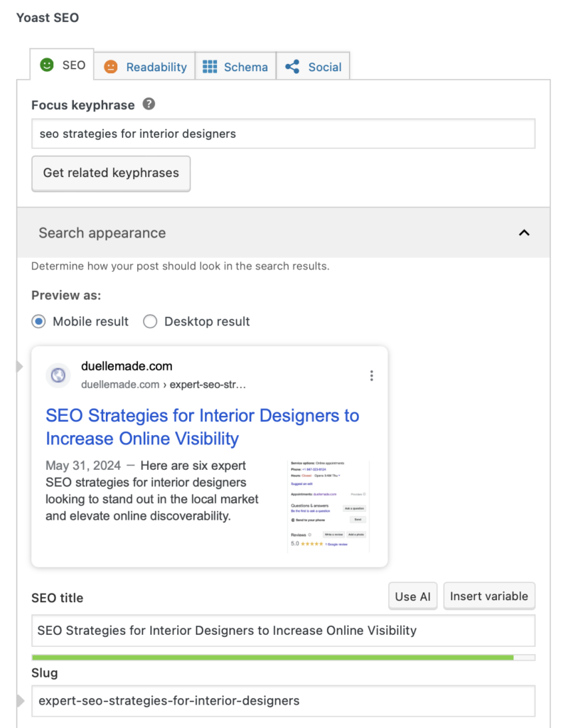Select the Desktop result radio button
This screenshot has height=728, width=588.
(150, 321)
